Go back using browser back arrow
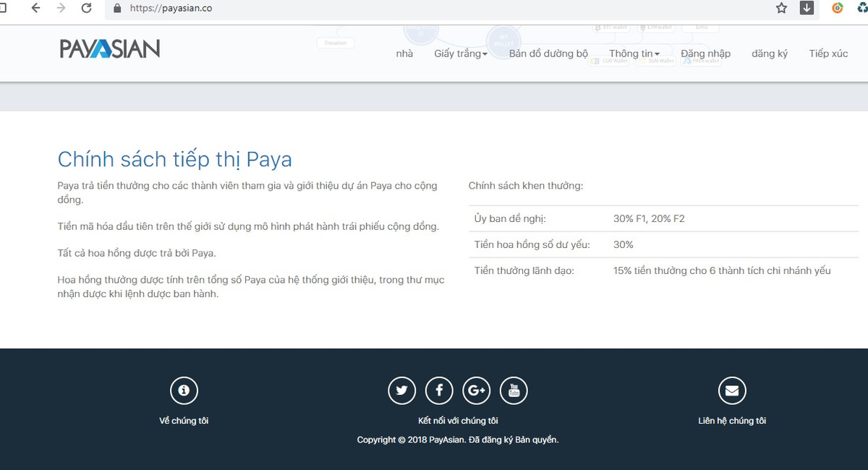The image size is (868, 470). click(35, 9)
